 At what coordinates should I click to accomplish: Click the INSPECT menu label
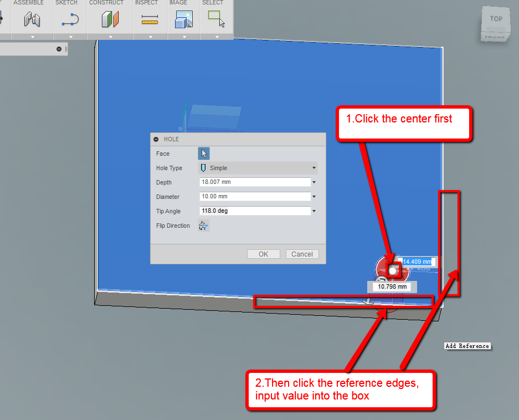coord(146,3)
